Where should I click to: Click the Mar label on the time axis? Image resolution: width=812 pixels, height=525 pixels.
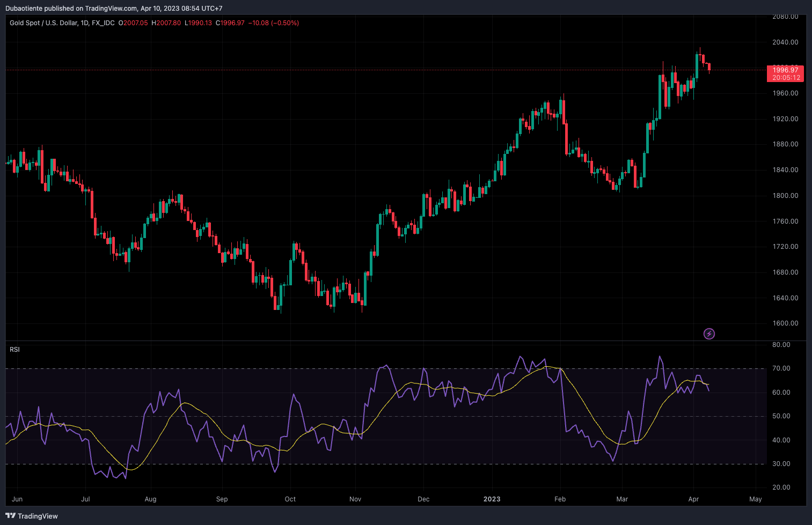point(622,499)
